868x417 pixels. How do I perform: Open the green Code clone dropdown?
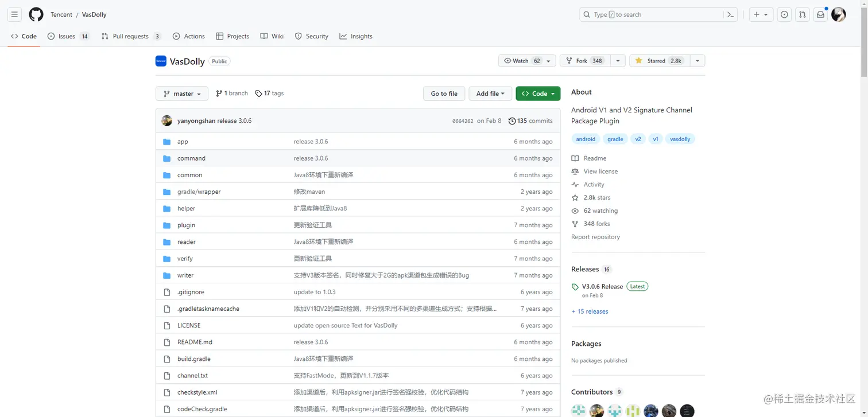538,93
